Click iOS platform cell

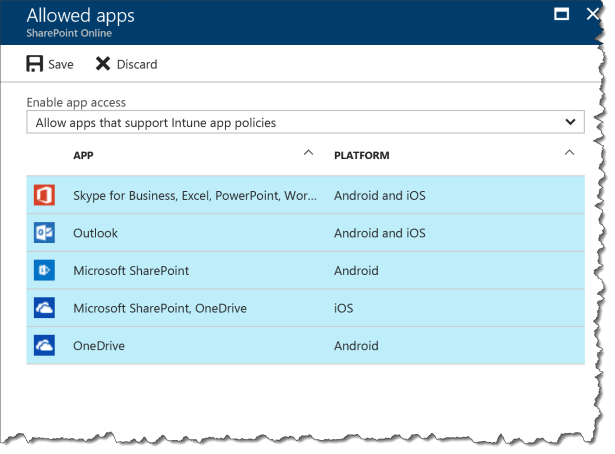tap(344, 309)
